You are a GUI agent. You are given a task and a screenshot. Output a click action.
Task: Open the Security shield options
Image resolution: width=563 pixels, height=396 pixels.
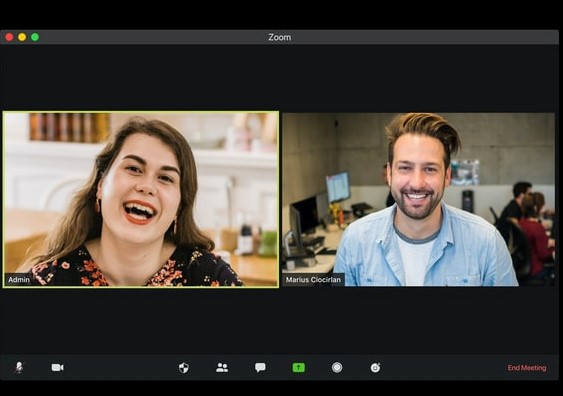point(184,368)
